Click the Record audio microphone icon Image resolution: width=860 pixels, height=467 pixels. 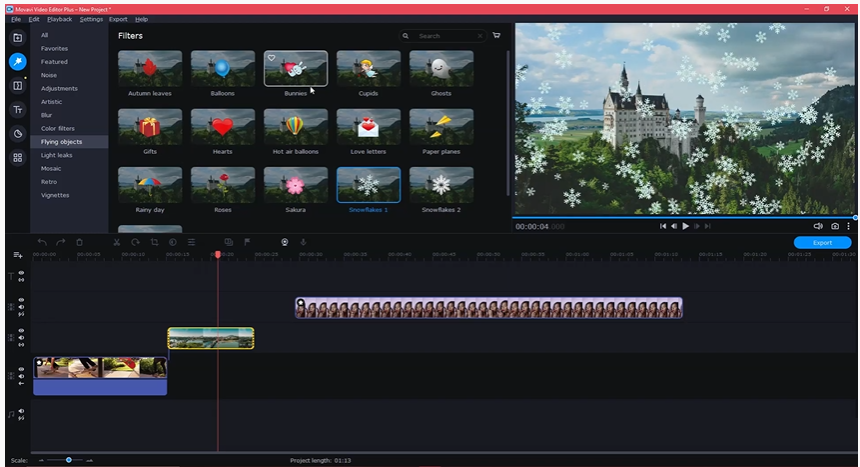tap(303, 242)
